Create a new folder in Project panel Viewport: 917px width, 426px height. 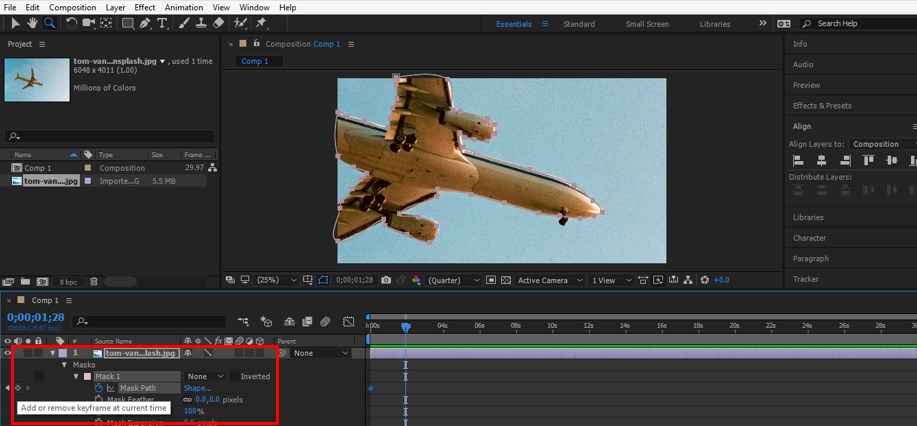click(x=25, y=282)
